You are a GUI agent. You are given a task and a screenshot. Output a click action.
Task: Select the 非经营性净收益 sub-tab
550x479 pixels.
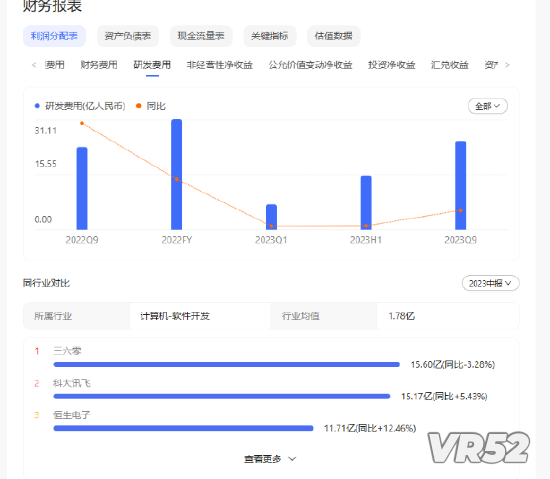click(x=220, y=65)
